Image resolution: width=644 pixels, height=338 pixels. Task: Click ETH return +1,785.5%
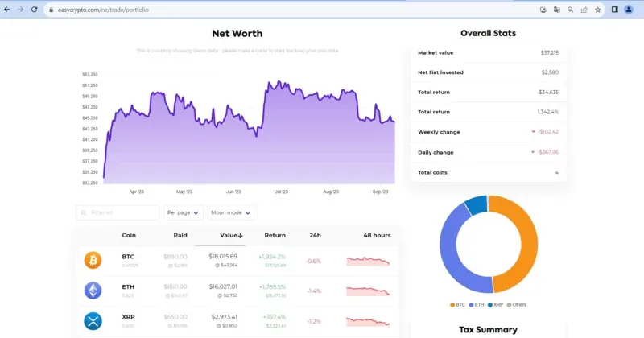[x=272, y=287]
